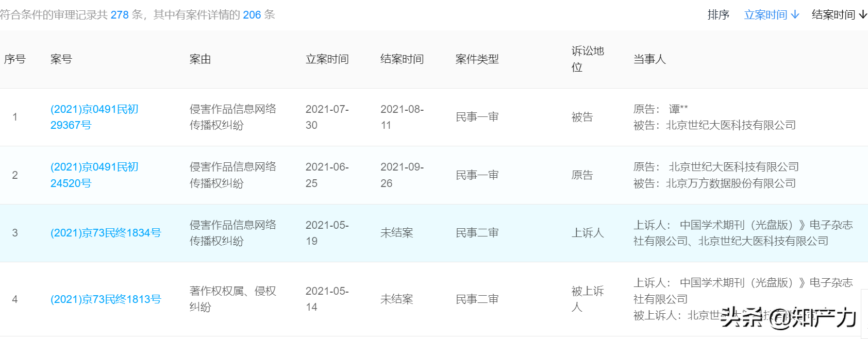
Task: Click 被上诉人 litigation status in row 4
Action: (x=588, y=299)
